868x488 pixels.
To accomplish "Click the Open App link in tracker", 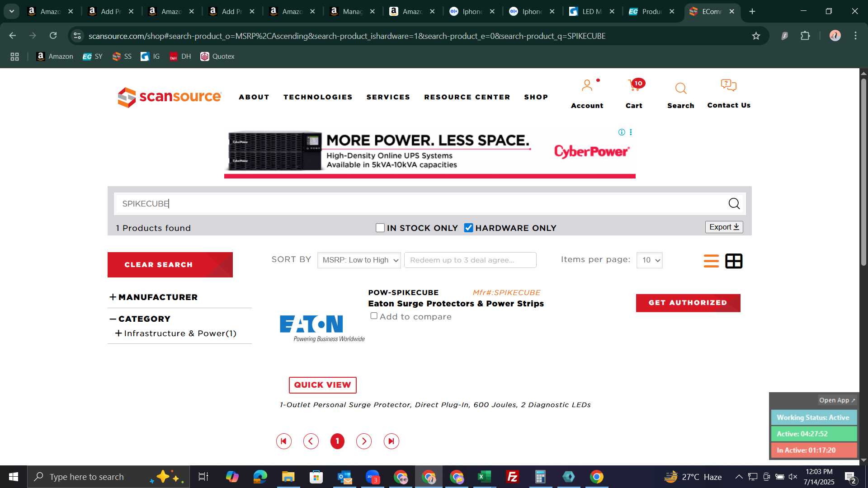I will (837, 400).
